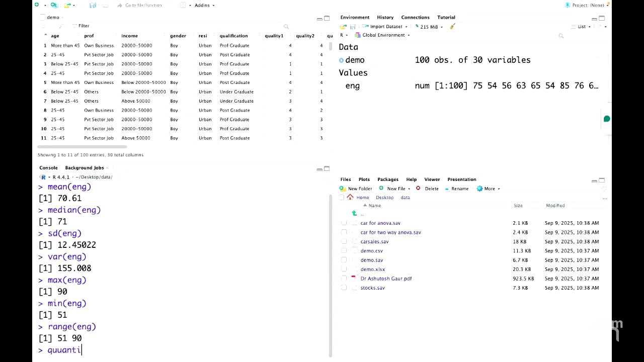Switch to the Background Jobs tab
Screen dimensions: 644x362
tap(85, 167)
